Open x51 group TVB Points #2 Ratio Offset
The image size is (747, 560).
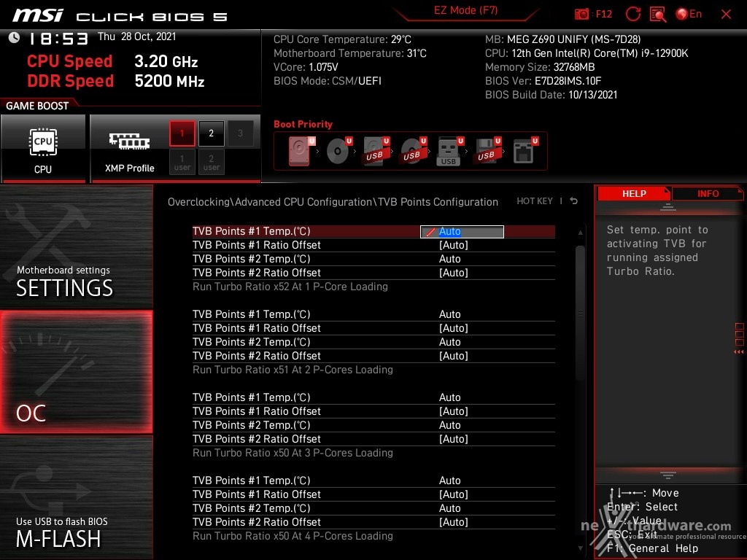pyautogui.click(x=453, y=356)
